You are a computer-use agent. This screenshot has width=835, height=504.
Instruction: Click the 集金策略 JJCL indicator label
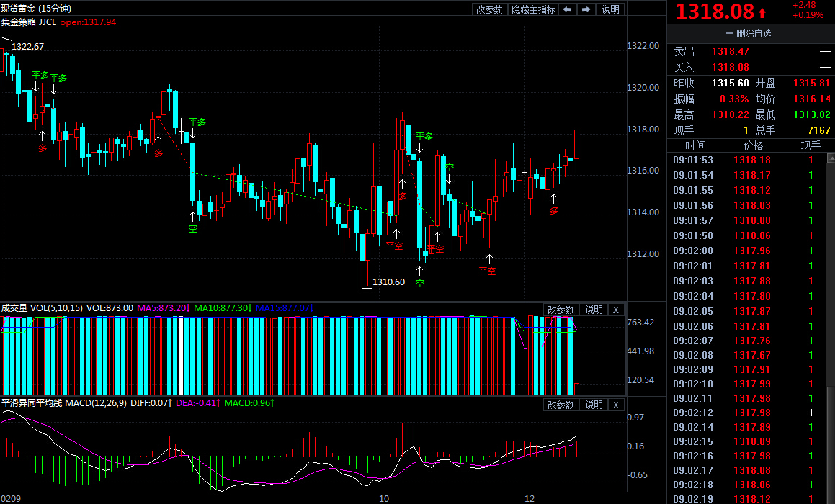click(29, 22)
